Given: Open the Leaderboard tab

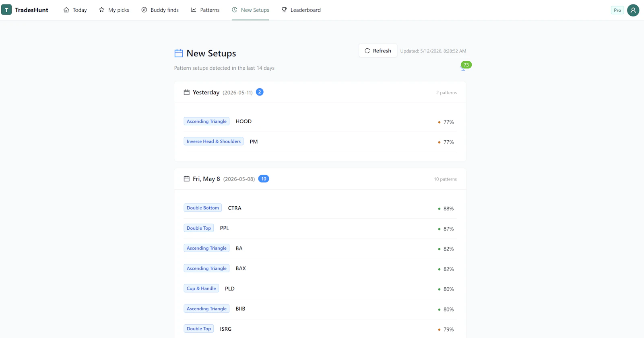Looking at the screenshot, I should tap(301, 10).
